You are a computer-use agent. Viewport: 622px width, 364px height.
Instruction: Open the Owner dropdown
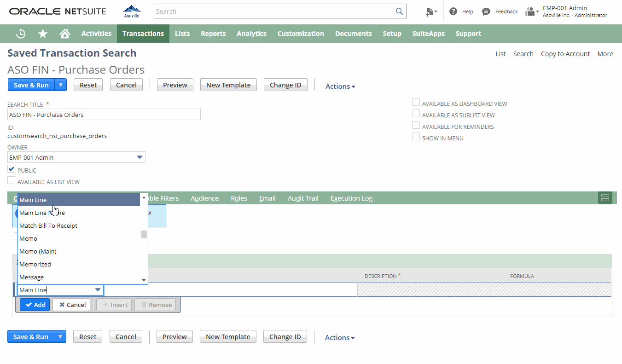coord(140,157)
